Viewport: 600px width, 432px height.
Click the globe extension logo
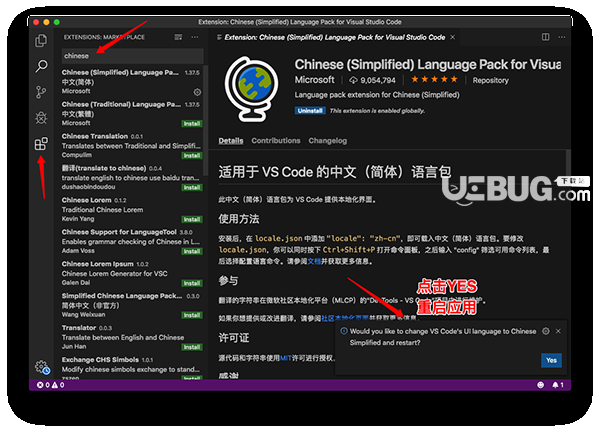tap(252, 89)
